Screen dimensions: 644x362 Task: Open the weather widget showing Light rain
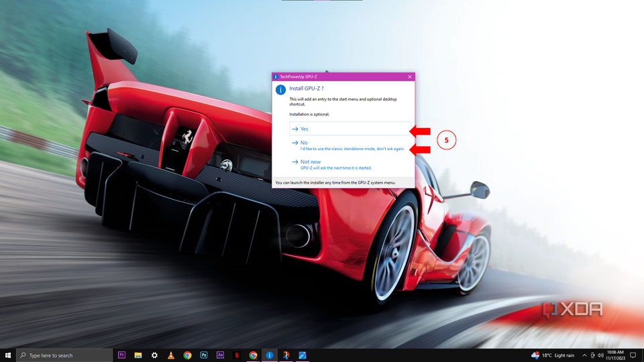[x=553, y=355]
